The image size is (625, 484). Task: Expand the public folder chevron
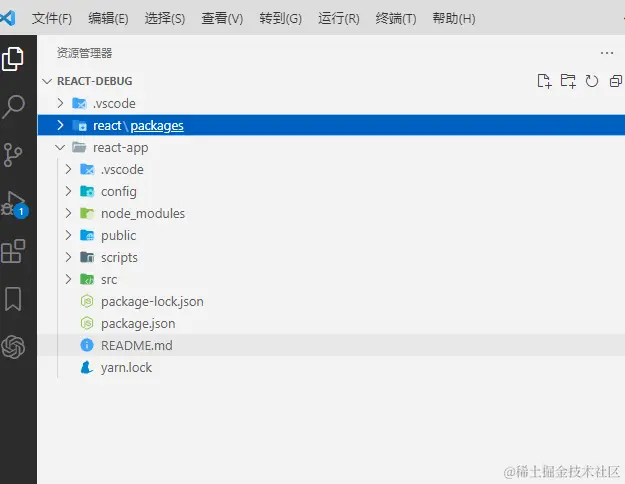coord(68,235)
